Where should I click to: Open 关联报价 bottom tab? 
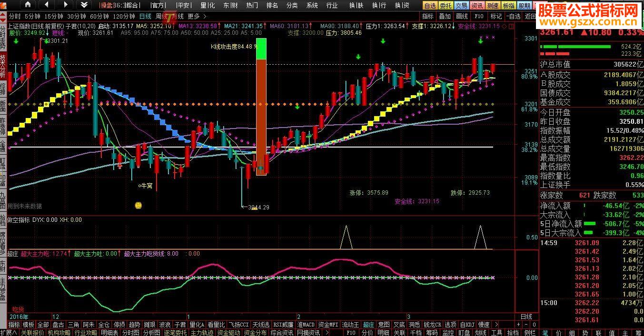pos(33,333)
